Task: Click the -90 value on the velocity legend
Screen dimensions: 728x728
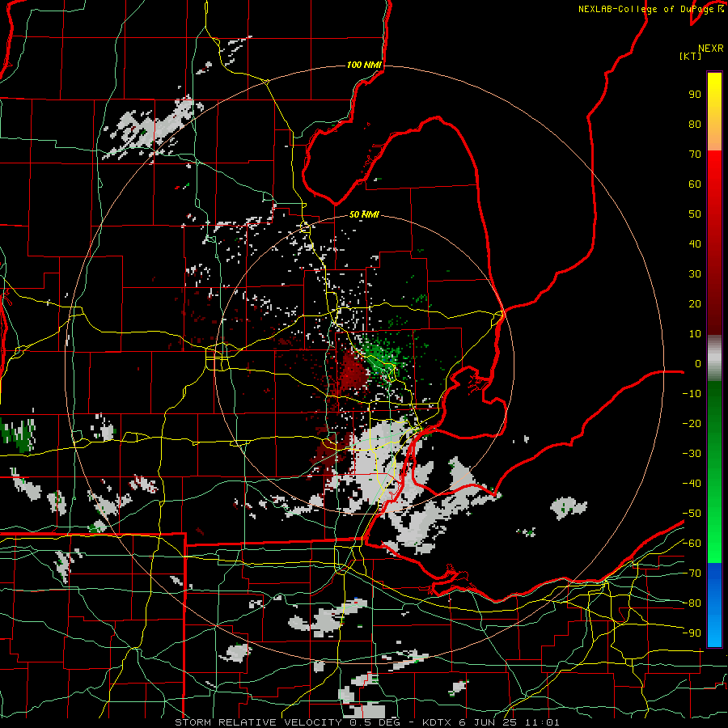Action: [x=692, y=633]
